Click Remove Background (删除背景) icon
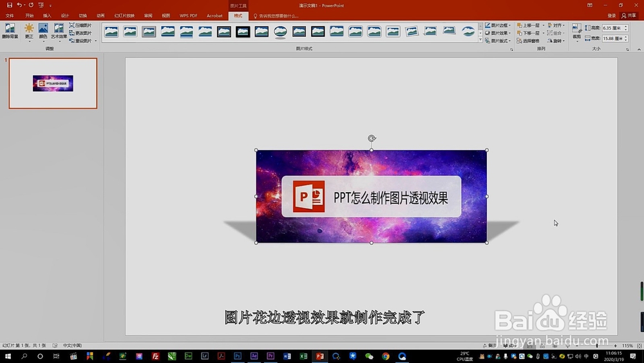The image size is (644, 363). (10, 31)
